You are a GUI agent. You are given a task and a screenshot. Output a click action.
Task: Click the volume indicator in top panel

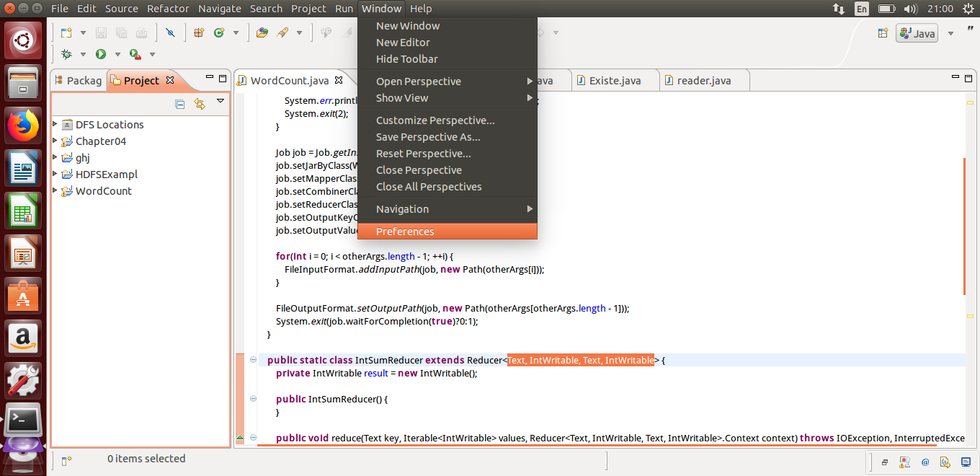[910, 9]
